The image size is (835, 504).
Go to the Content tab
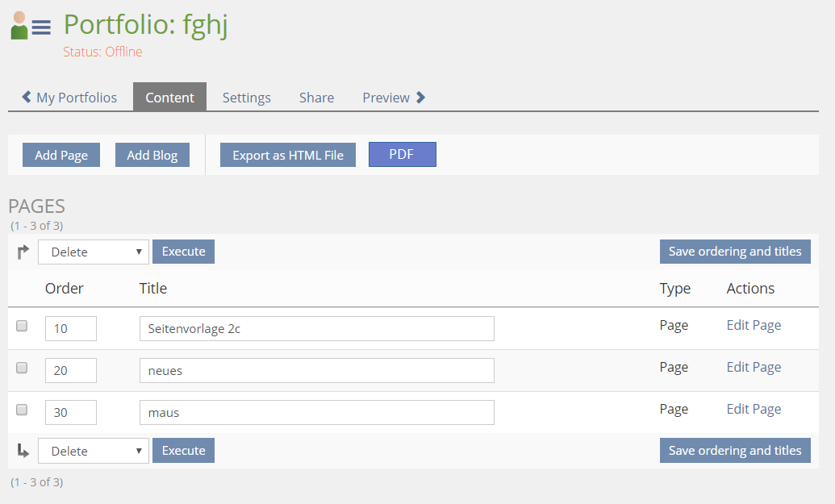point(169,98)
